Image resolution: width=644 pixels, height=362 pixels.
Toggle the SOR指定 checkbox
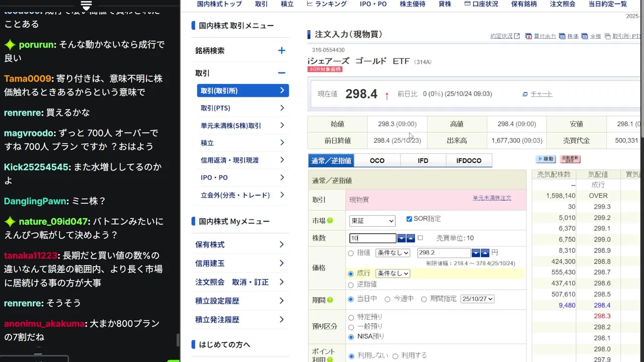(x=409, y=219)
